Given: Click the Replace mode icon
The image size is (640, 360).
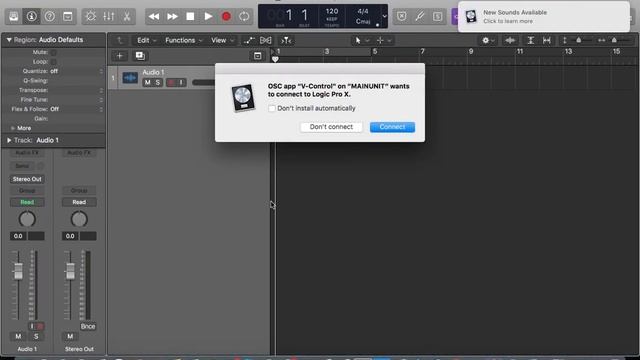Looking at the screenshot, I should coord(402,16).
